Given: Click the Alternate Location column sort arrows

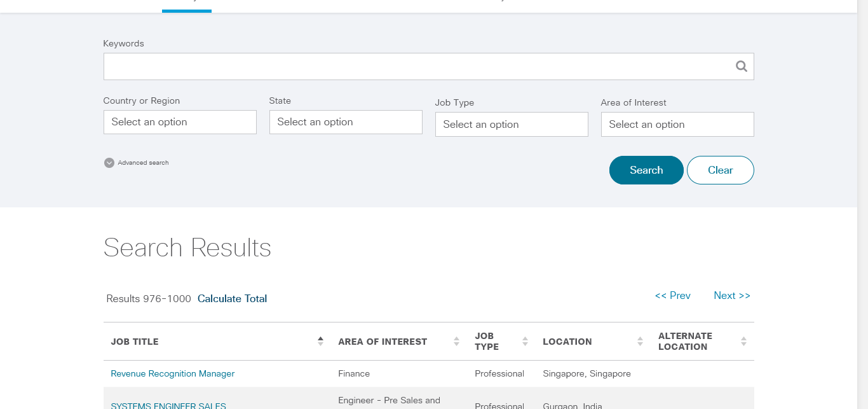Looking at the screenshot, I should pyautogui.click(x=743, y=342).
